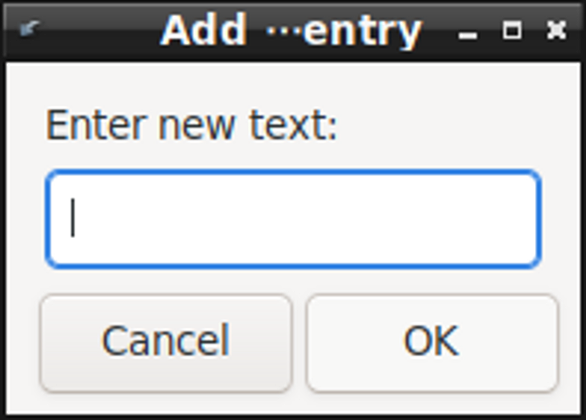Click the OK button

click(432, 343)
